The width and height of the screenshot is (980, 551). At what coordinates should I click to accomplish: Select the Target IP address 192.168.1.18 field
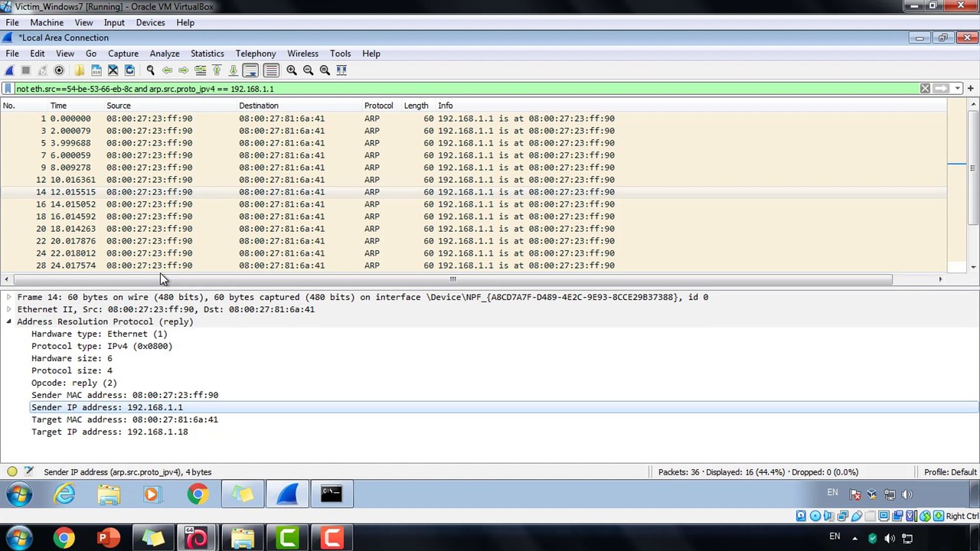[x=109, y=432]
